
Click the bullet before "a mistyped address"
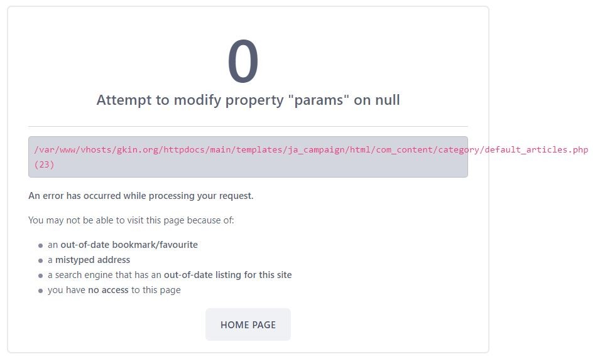[41, 260]
